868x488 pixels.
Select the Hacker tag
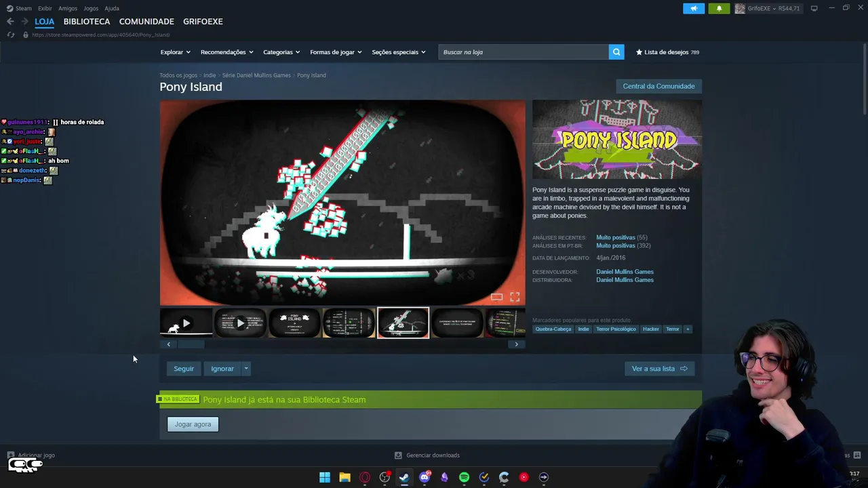[x=651, y=329]
